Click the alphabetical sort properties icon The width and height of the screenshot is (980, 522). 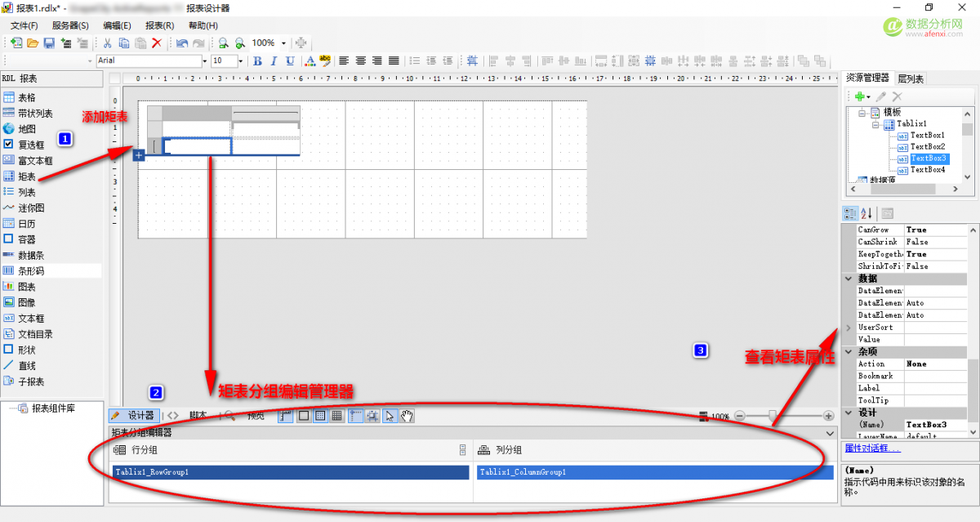point(866,213)
